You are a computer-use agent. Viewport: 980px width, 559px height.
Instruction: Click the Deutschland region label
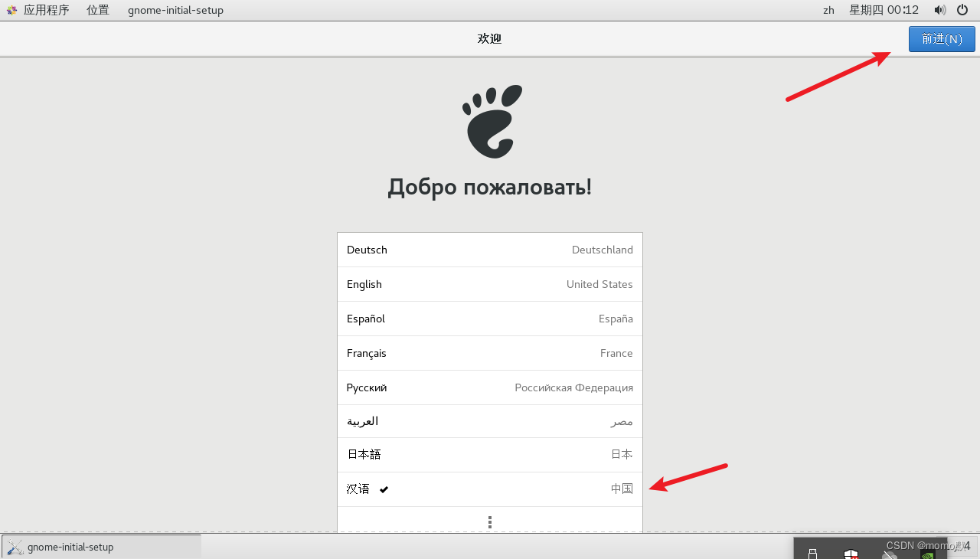(x=603, y=250)
